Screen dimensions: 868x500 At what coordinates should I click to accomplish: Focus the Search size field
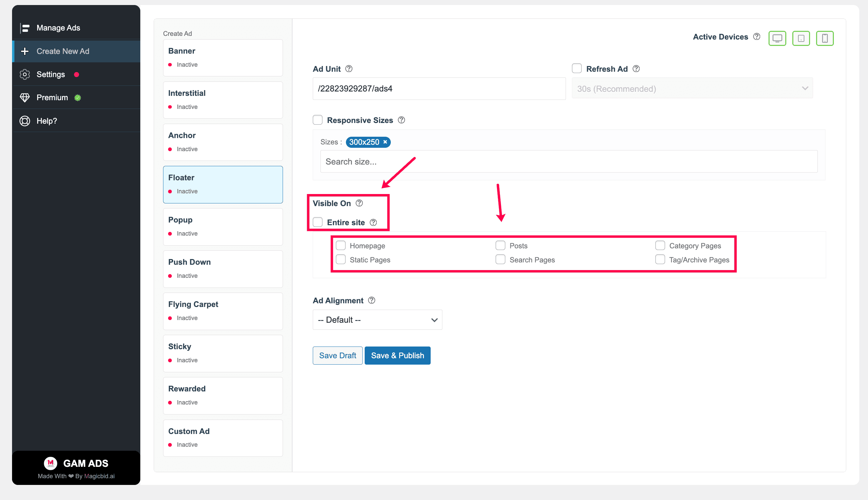pyautogui.click(x=569, y=162)
